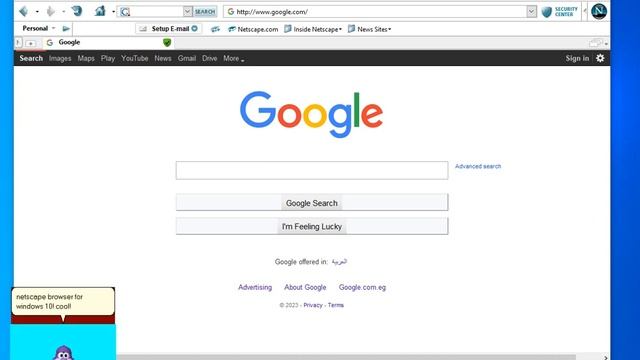
Task: Click the I'm Feeling Lucky button
Action: (312, 226)
